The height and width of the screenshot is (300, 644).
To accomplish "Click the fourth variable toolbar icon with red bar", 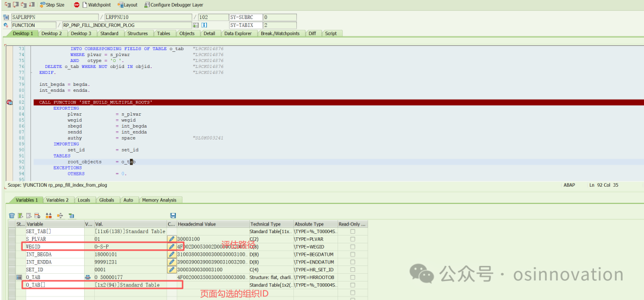I will click(37, 215).
